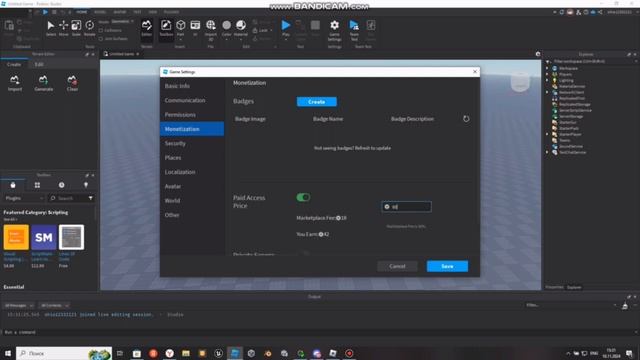
Task: Open Toolbox recent clock tab icon
Action: coord(61,185)
